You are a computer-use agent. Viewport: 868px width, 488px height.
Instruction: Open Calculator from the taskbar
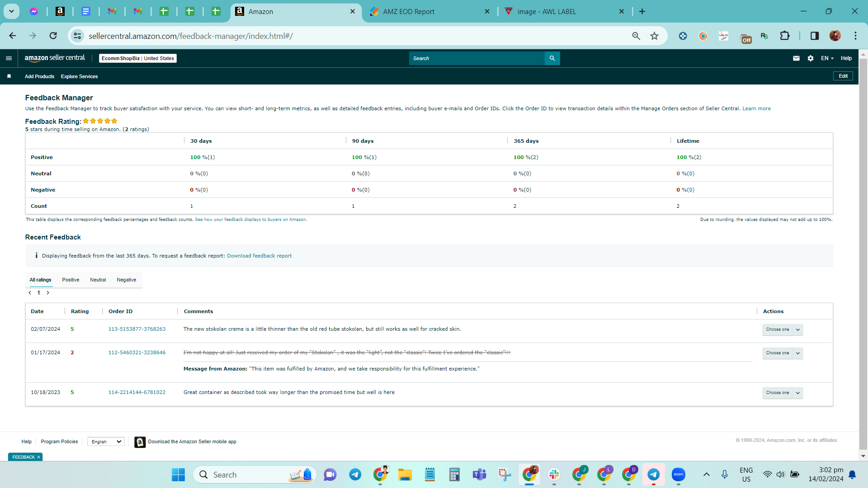454,474
